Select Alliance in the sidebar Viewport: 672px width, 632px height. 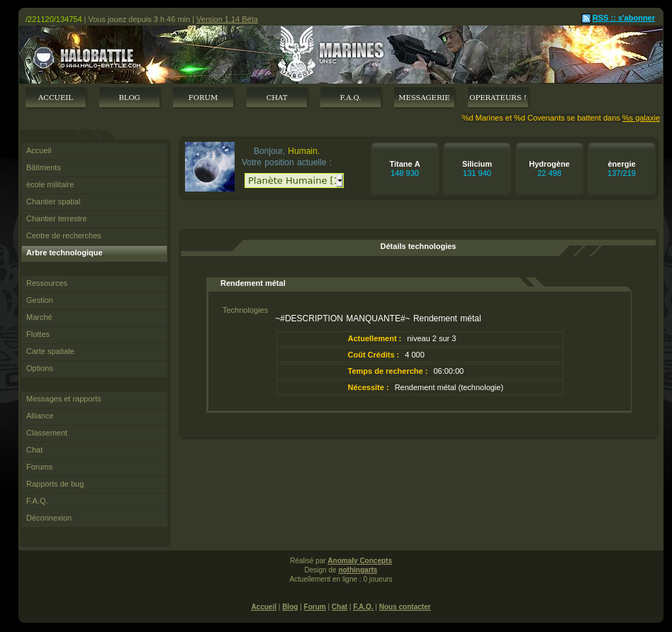click(94, 416)
